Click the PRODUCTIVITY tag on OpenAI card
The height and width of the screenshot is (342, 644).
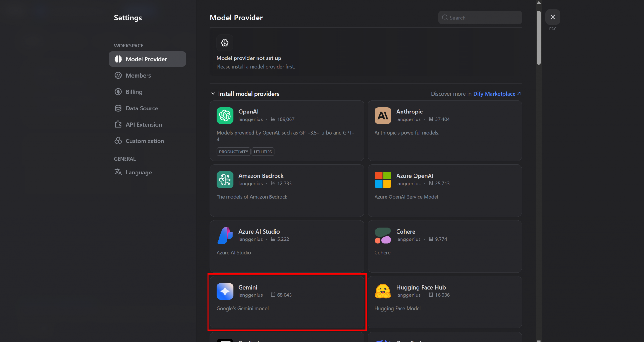(233, 152)
